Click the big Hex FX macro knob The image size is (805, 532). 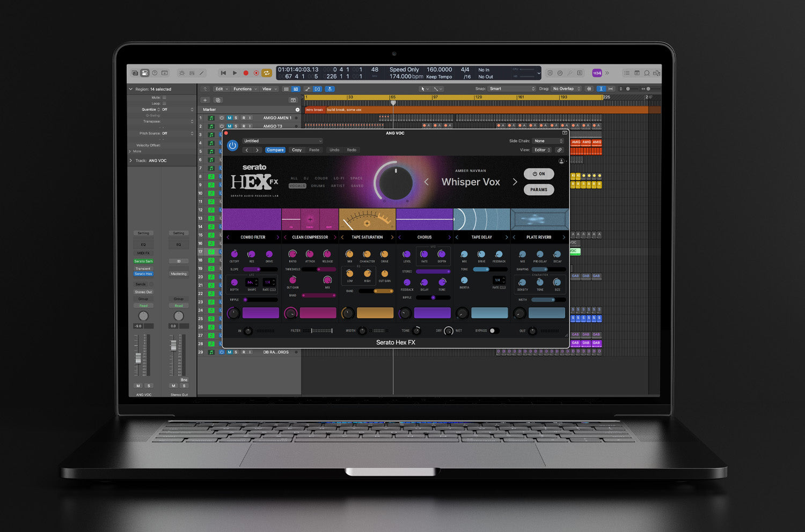pos(396,182)
